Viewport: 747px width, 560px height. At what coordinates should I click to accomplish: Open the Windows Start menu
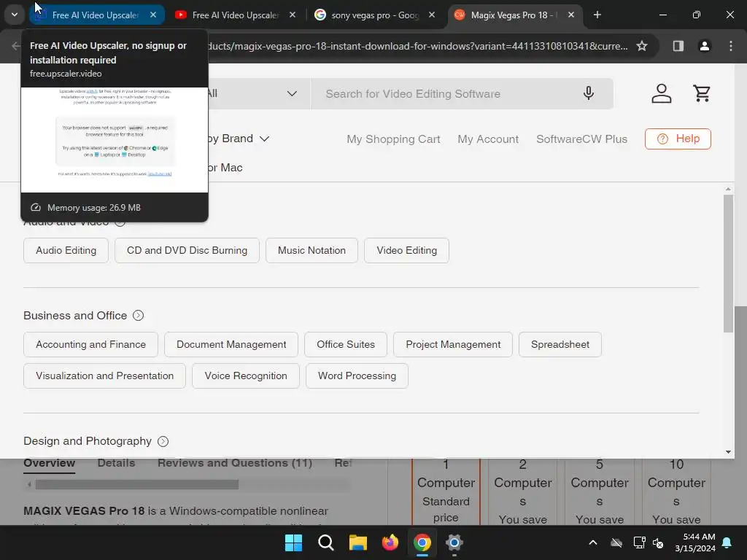pyautogui.click(x=293, y=542)
